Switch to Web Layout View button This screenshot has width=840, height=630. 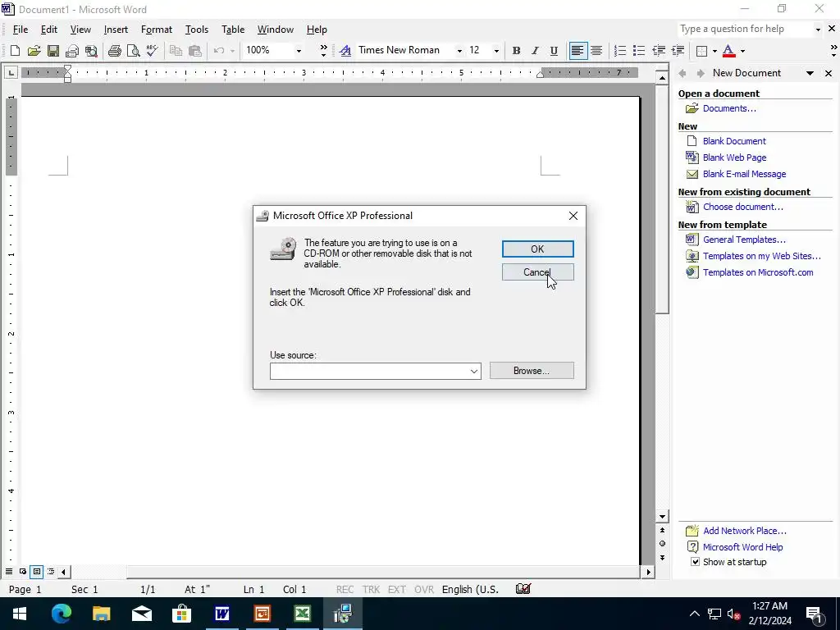(x=22, y=572)
